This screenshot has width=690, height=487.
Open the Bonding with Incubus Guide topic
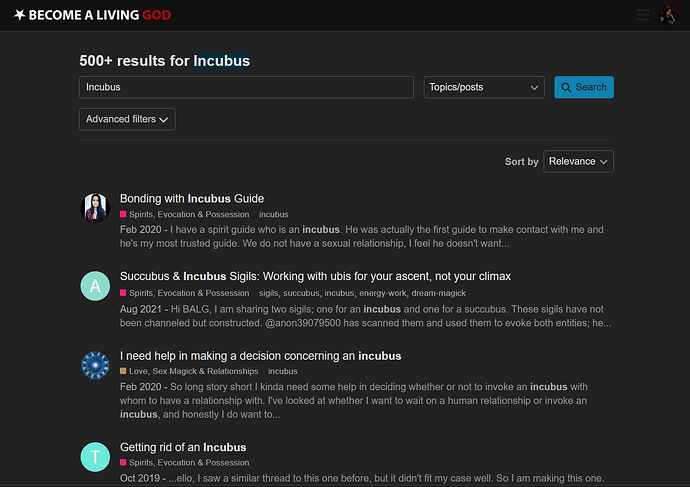[192, 198]
